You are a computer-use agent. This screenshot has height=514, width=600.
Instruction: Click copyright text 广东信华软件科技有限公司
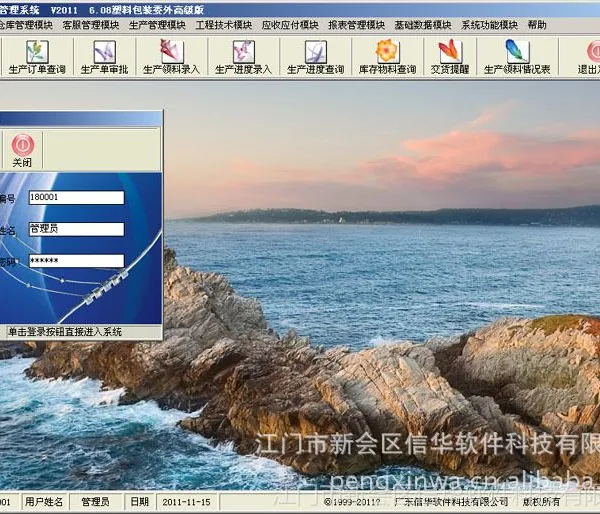coord(452,502)
